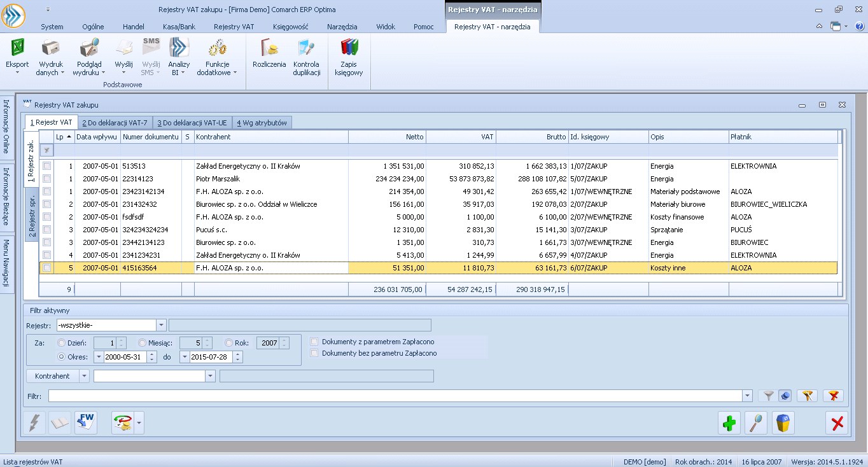Increment the Okres end date spinner
Viewport: 868px width, 467px height.
tap(238, 354)
